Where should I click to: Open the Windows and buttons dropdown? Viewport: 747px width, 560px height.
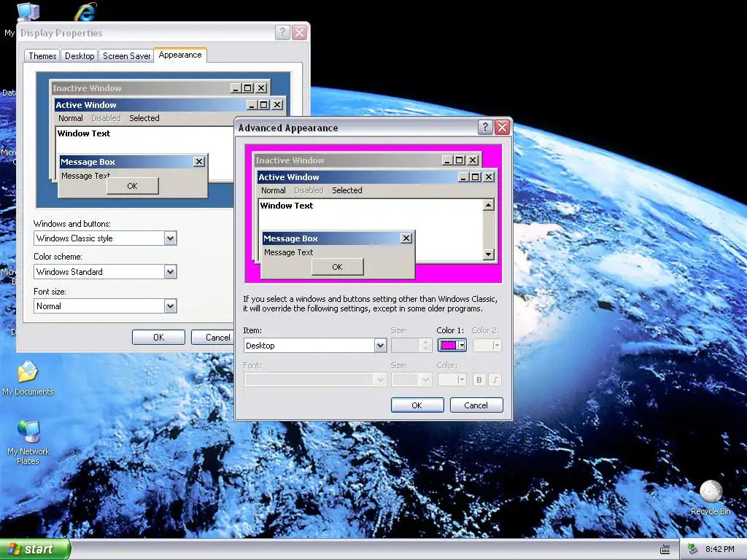point(170,238)
